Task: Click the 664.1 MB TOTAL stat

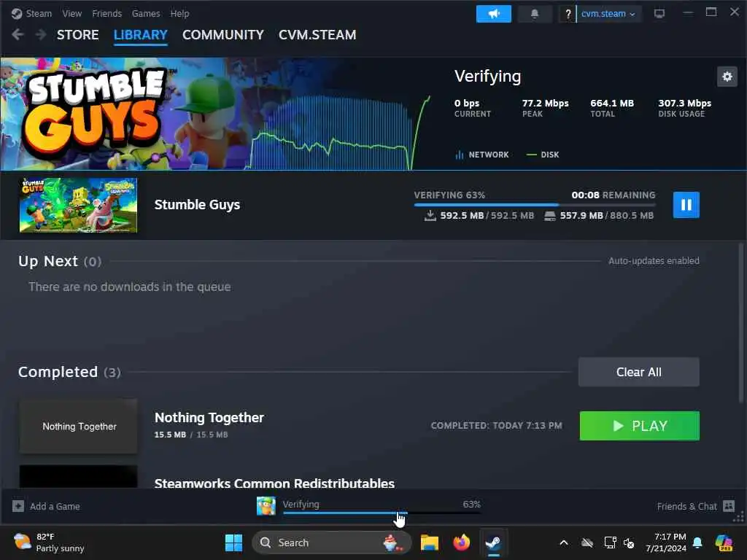Action: [612, 108]
